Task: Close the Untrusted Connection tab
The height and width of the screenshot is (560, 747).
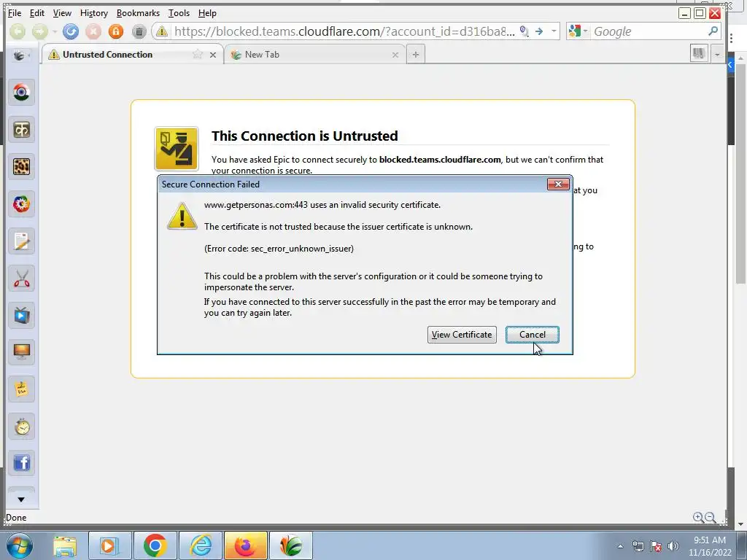Action: coord(213,55)
